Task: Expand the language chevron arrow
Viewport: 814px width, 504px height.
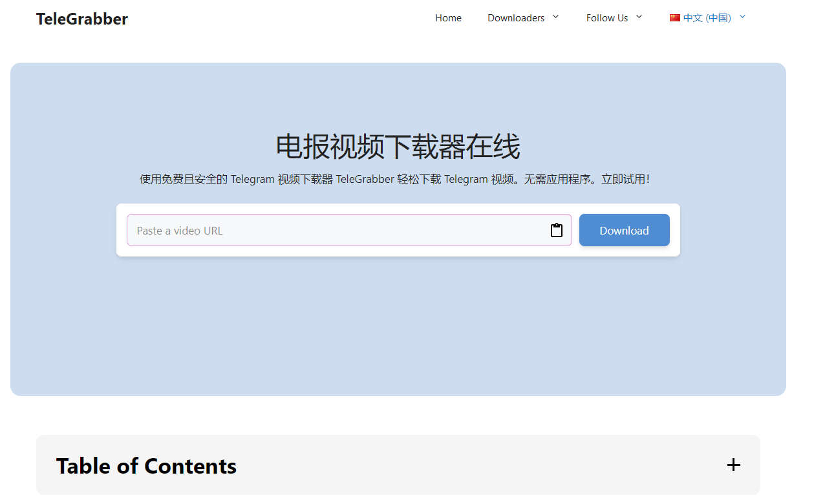Action: click(x=742, y=17)
